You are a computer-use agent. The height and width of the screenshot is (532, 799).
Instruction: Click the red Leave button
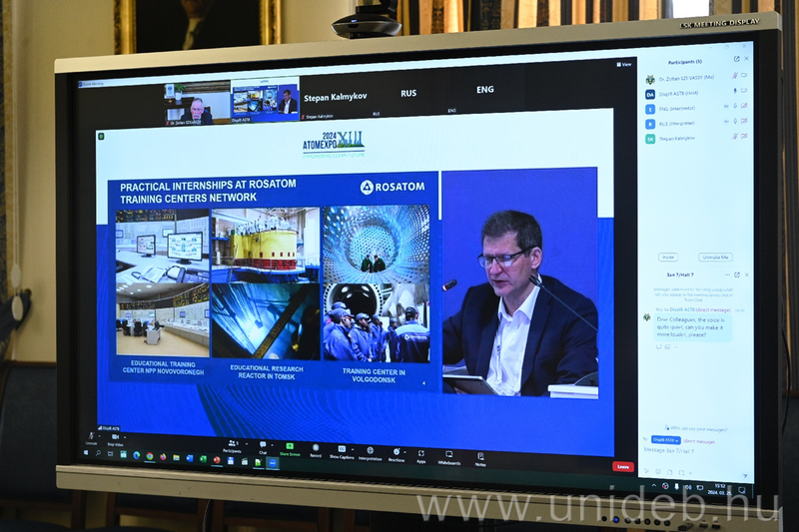coord(623,466)
